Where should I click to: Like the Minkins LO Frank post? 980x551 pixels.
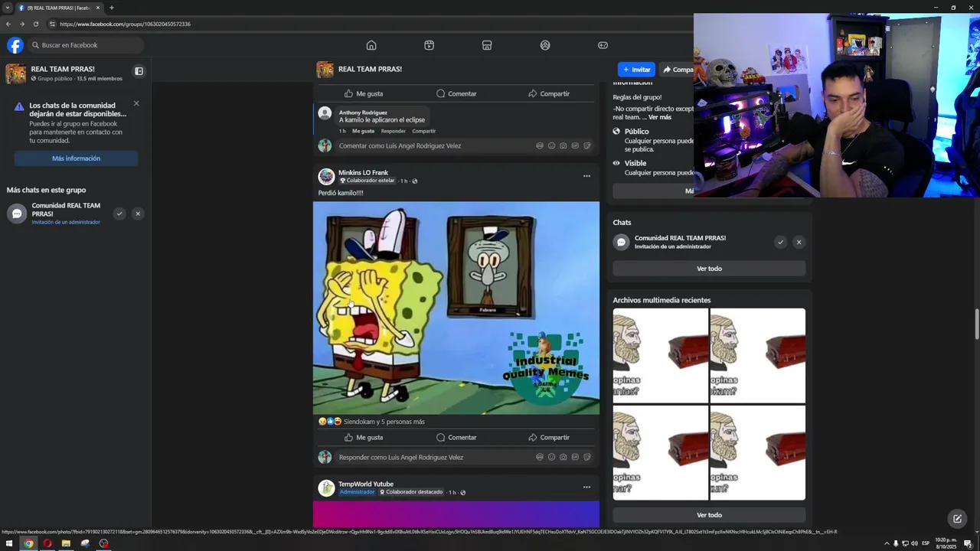point(363,438)
